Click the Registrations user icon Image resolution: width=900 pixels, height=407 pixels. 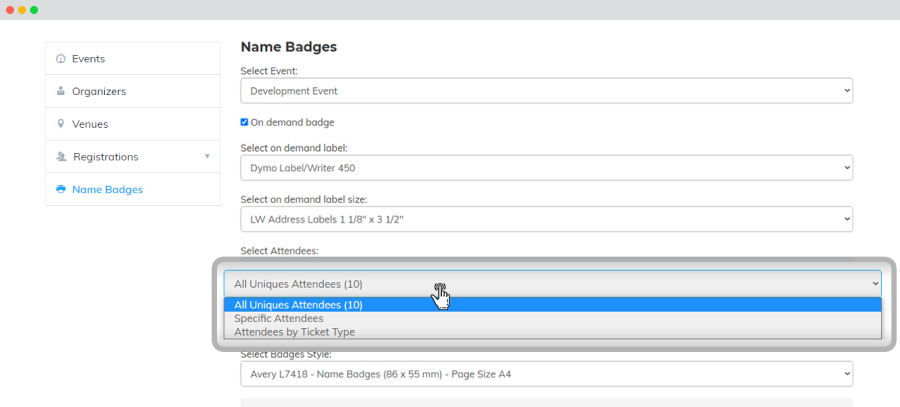61,157
